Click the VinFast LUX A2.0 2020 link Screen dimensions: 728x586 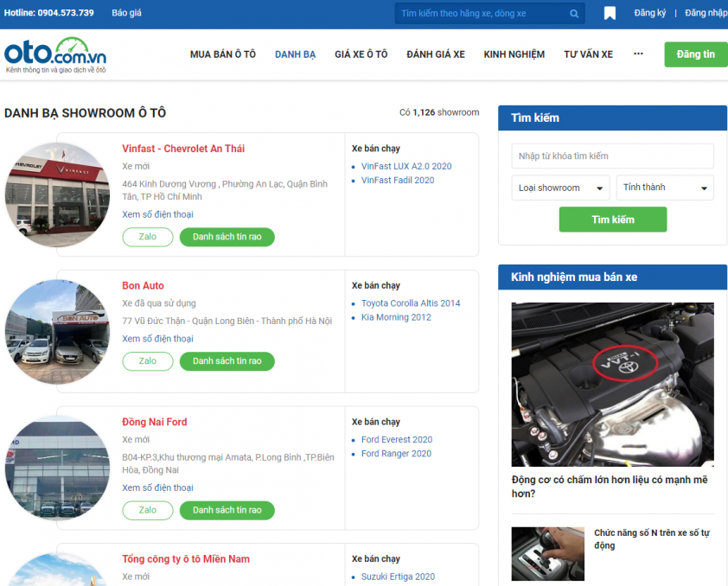(x=406, y=166)
